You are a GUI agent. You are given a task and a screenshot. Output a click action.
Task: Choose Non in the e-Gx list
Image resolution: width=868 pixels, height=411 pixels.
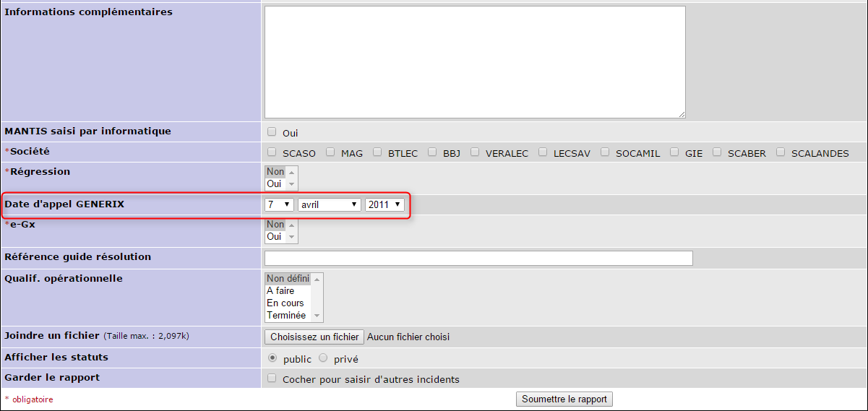point(275,225)
